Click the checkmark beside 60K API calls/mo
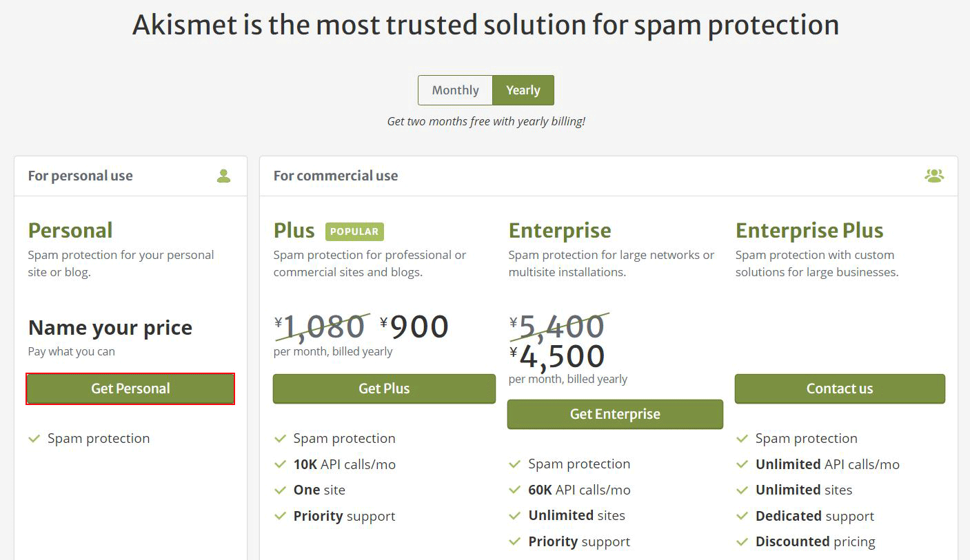This screenshot has height=560, width=970. [x=515, y=490]
